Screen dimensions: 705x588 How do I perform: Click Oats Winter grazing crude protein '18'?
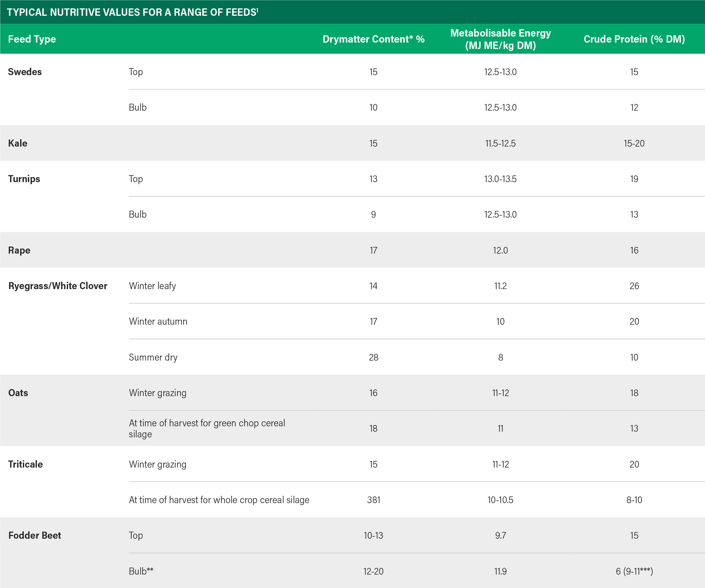tap(634, 393)
